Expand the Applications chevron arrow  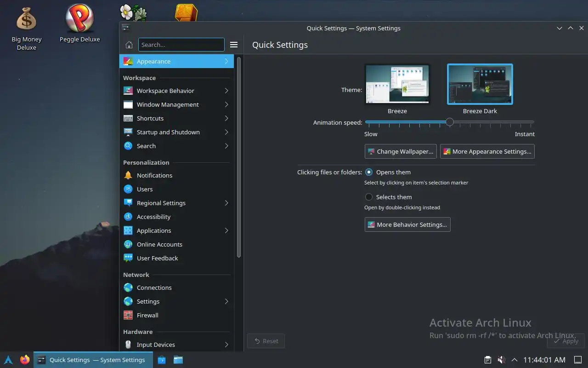click(226, 230)
